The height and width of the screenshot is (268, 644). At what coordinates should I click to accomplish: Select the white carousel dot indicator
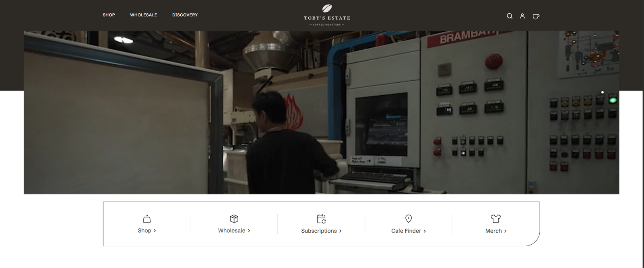602,92
